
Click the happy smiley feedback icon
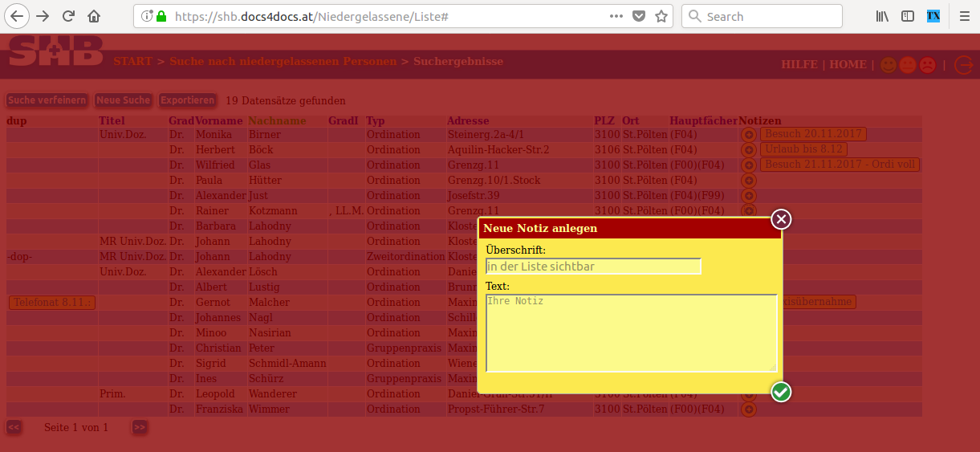[888, 65]
